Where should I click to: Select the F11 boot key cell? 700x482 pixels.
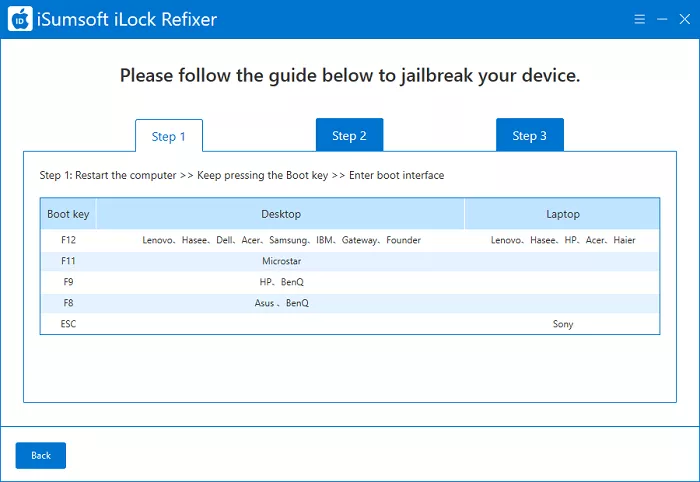coord(68,261)
